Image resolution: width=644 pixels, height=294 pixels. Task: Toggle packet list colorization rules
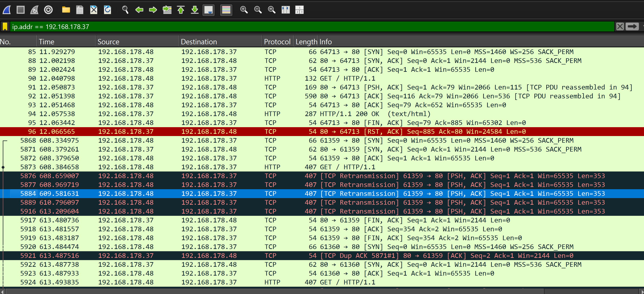(226, 10)
